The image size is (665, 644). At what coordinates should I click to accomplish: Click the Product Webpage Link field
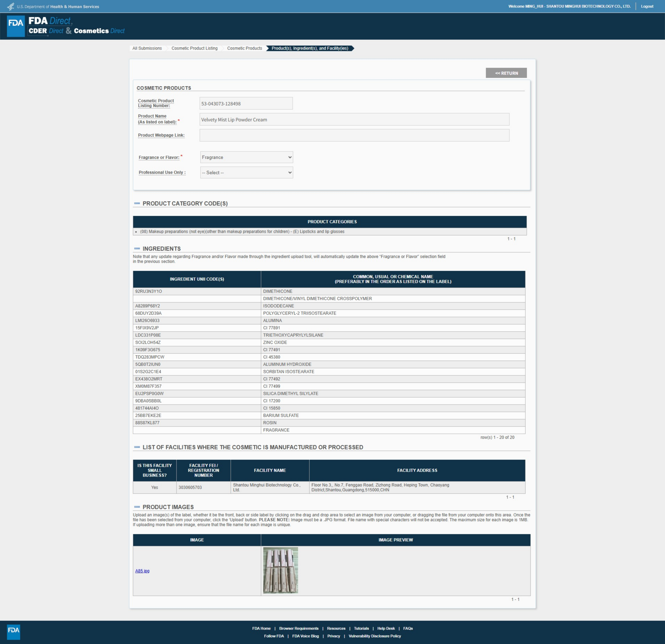[354, 135]
